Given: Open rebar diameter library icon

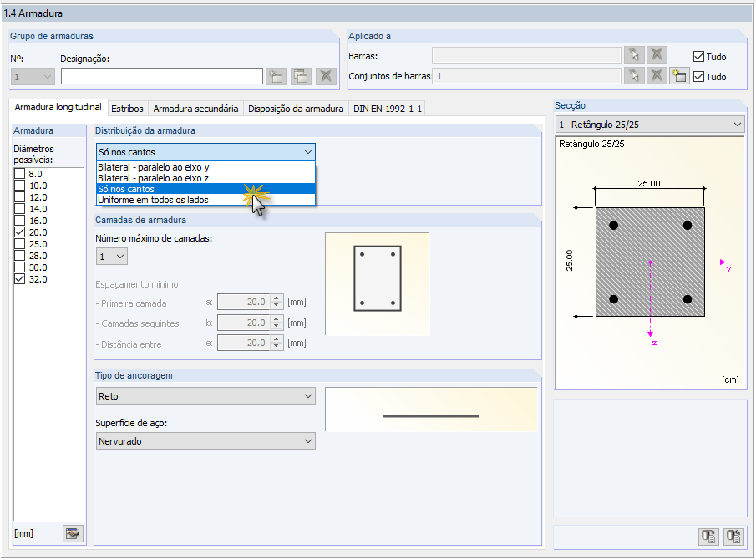Looking at the screenshot, I should 73,533.
